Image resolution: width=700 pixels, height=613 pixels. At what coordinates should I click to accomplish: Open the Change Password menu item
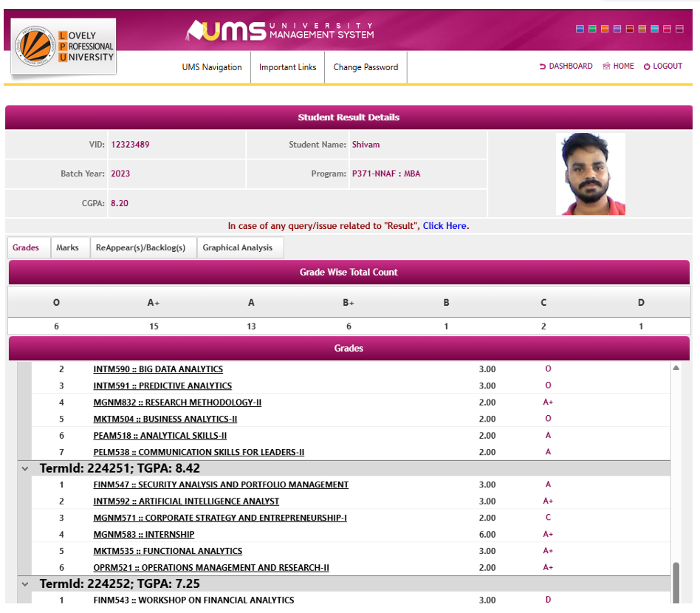pos(366,67)
